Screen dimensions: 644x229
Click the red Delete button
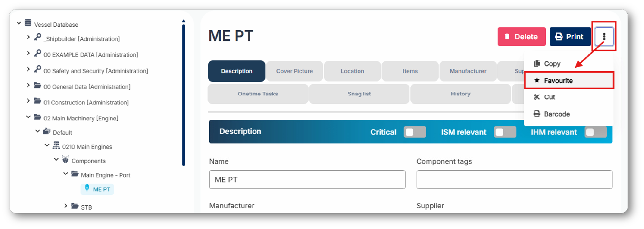[x=522, y=37]
